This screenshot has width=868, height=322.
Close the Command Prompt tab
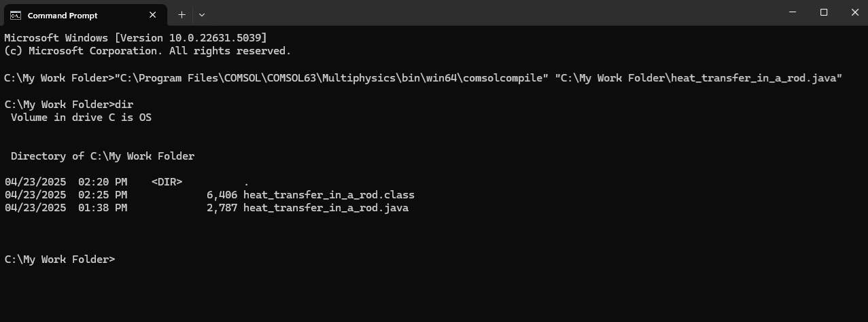pyautogui.click(x=153, y=15)
